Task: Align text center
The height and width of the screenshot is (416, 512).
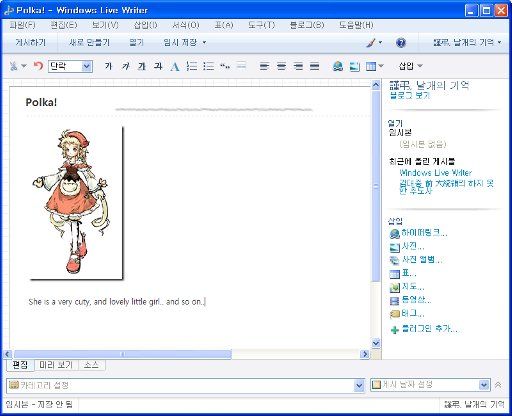Action: click(x=281, y=66)
